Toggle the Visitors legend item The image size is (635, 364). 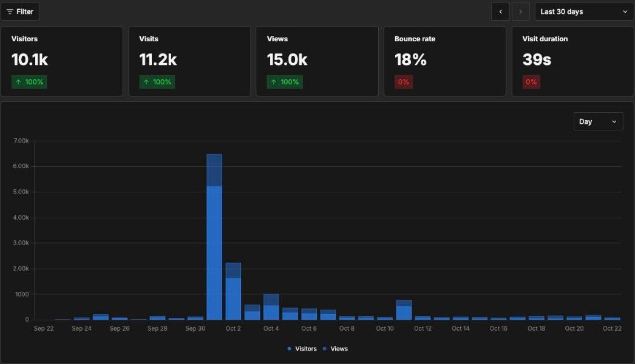(x=302, y=349)
